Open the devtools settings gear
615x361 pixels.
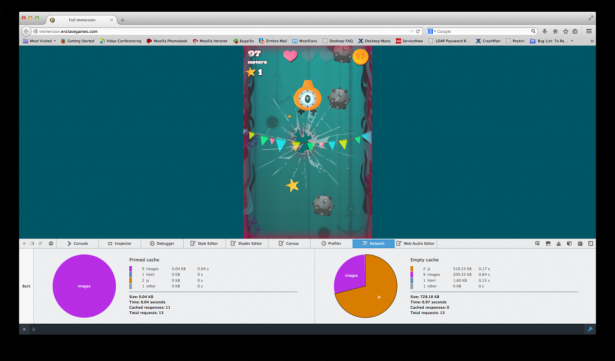click(x=51, y=244)
